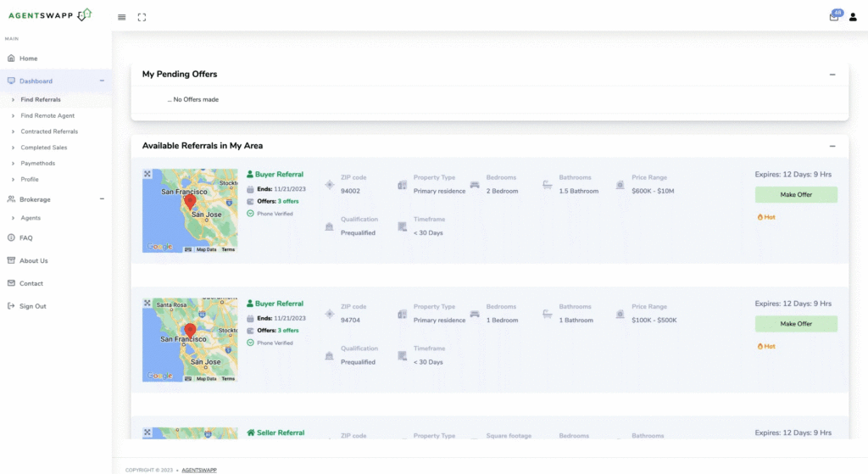Viewport: 868px width, 474px height.
Task: Click the bed icon beside 2 Bedroom
Action: [x=475, y=185]
